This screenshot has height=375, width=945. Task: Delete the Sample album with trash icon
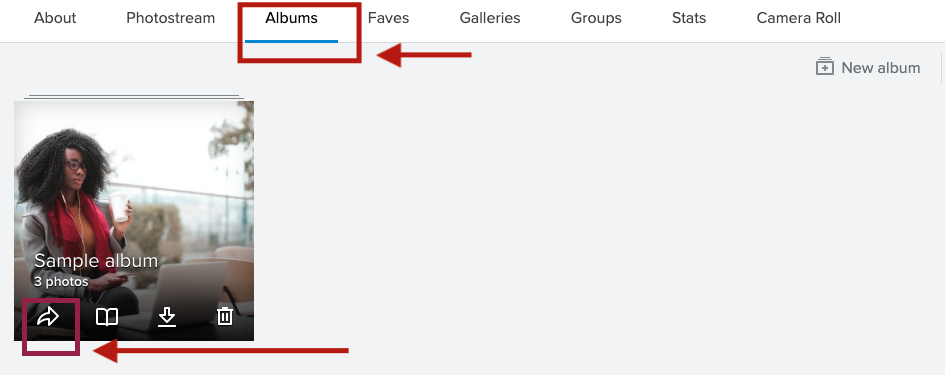[225, 316]
